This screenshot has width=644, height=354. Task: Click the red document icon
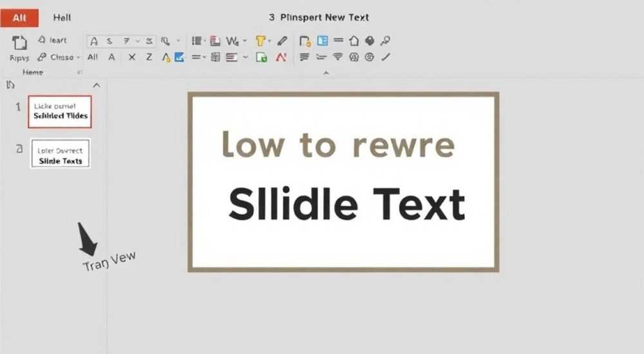[215, 41]
